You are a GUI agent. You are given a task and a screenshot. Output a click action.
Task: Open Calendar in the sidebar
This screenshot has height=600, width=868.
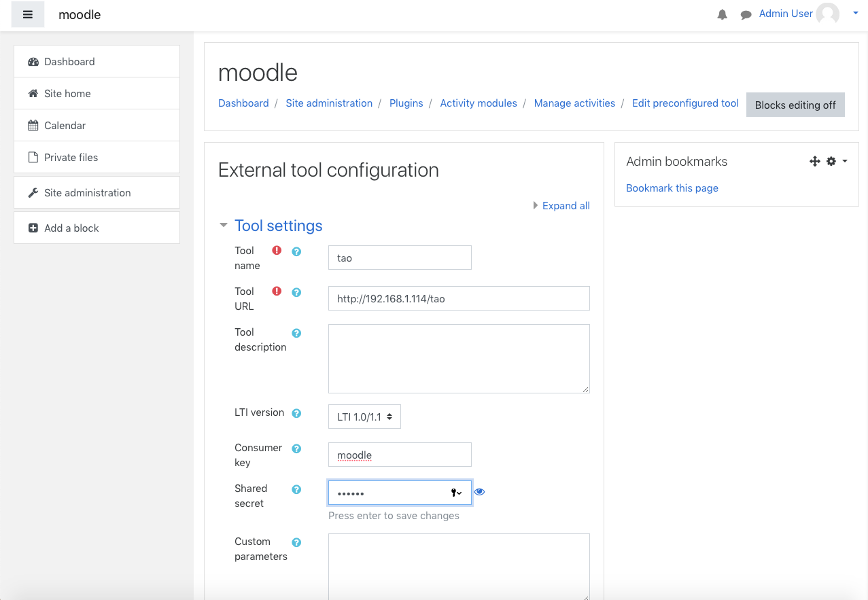click(97, 125)
